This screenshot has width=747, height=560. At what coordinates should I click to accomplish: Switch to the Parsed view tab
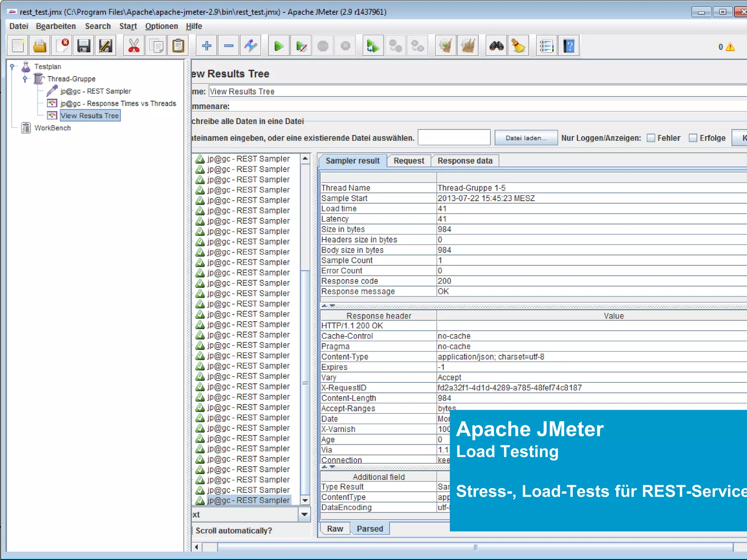369,529
